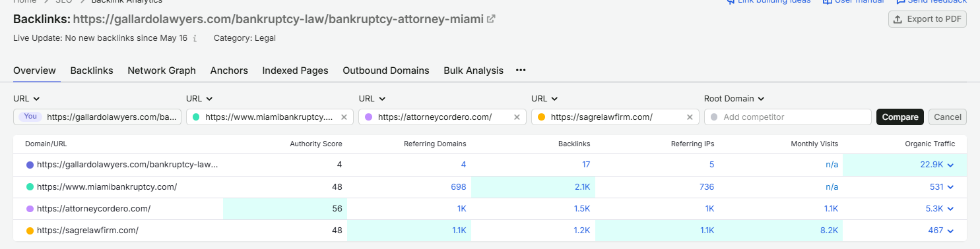Click the Organic Traffic column header
The image size is (980, 249).
coord(930,144)
